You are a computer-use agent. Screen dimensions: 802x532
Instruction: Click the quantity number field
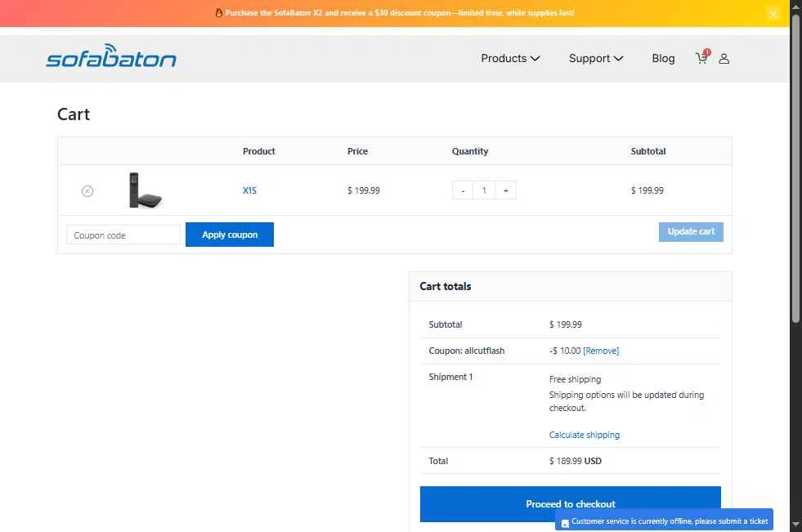click(484, 190)
